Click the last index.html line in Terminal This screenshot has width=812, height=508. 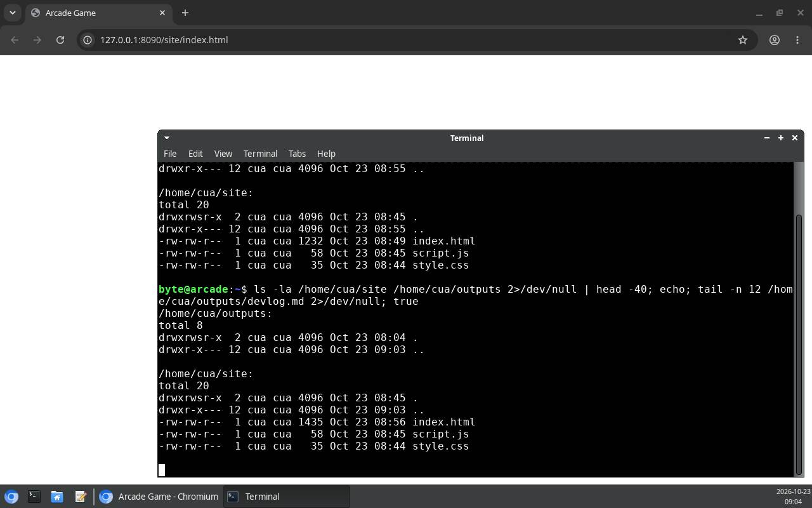click(317, 422)
